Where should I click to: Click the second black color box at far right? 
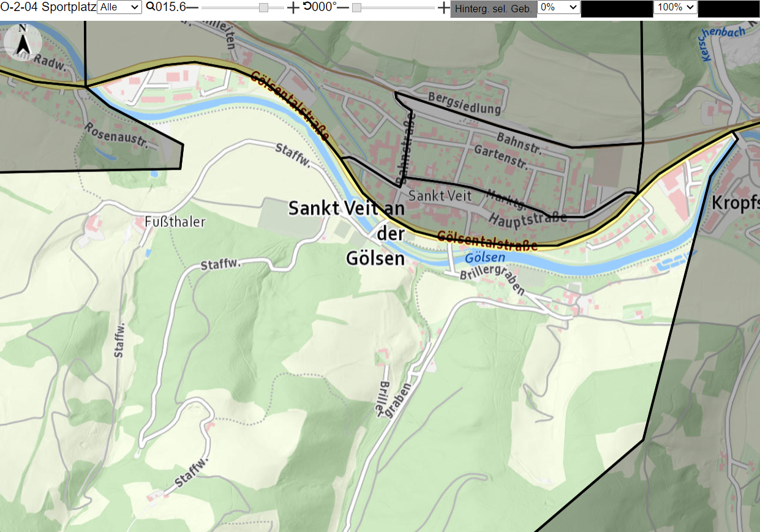pyautogui.click(x=729, y=9)
